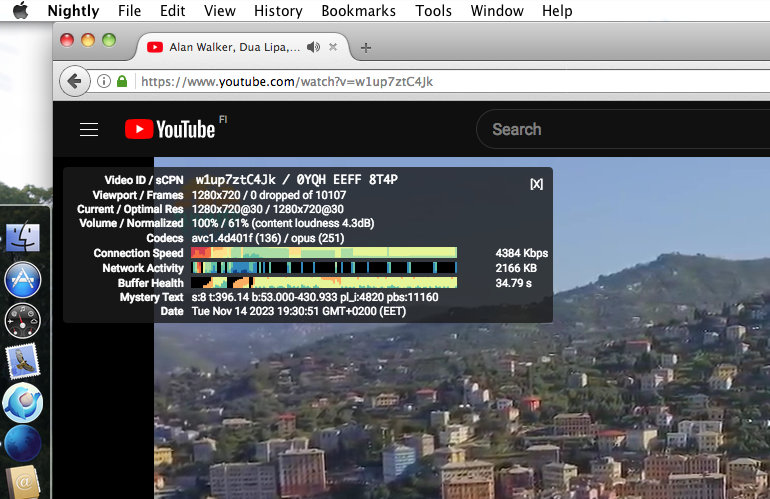Open Finder from the Dock
This screenshot has width=770, height=499.
tap(23, 238)
